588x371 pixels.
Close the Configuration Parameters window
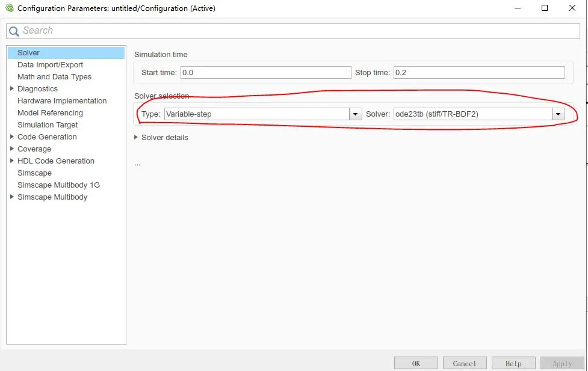(x=572, y=8)
